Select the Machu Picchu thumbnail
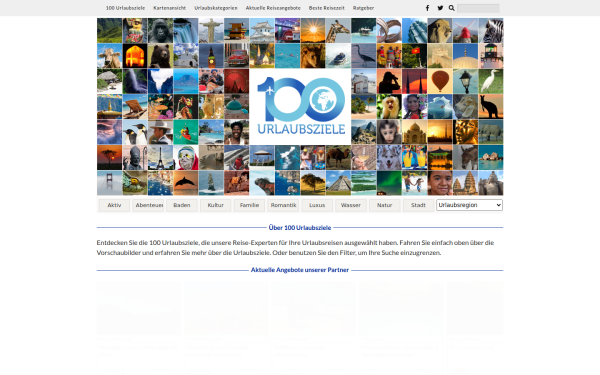 [364, 132]
